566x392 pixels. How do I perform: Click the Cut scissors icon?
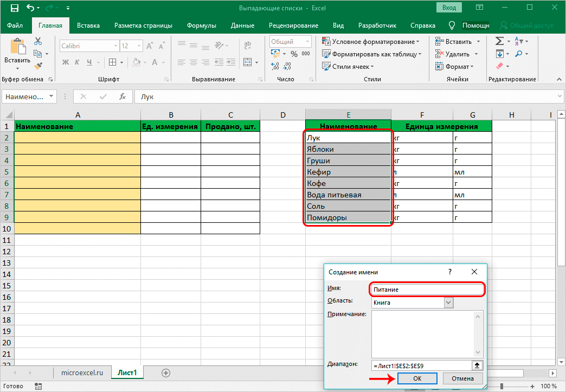[x=38, y=42]
